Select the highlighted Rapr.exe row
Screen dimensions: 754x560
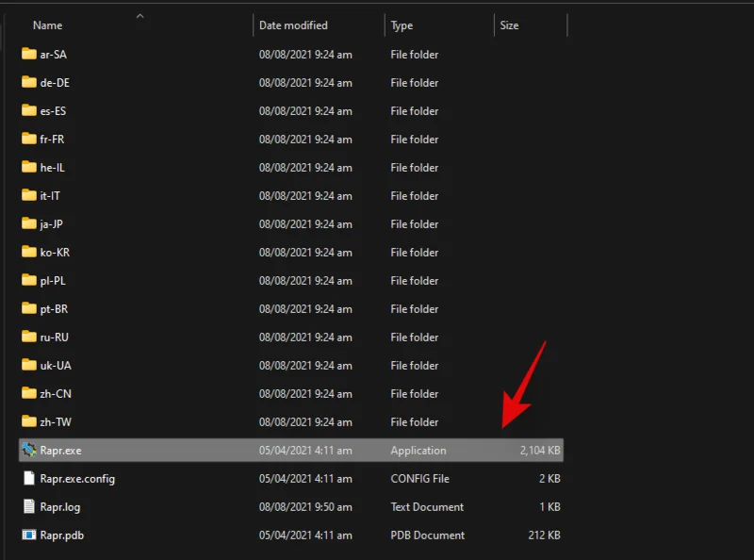(x=188, y=451)
